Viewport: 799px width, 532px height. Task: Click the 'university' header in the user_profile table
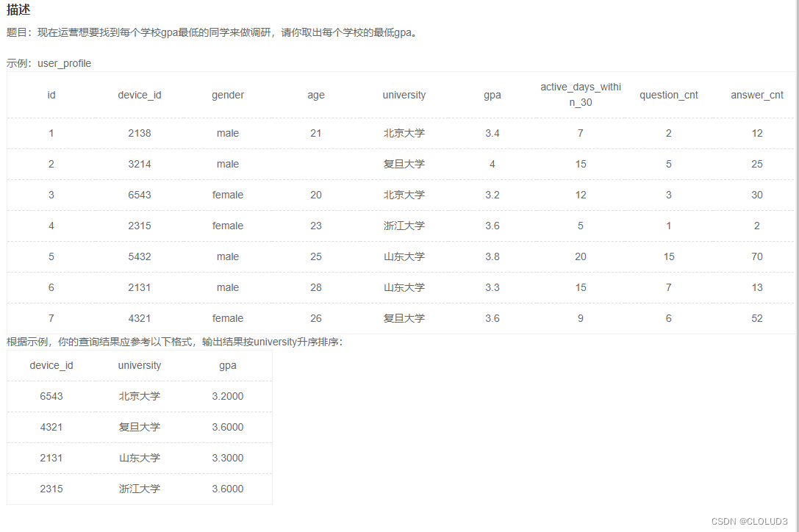point(404,96)
